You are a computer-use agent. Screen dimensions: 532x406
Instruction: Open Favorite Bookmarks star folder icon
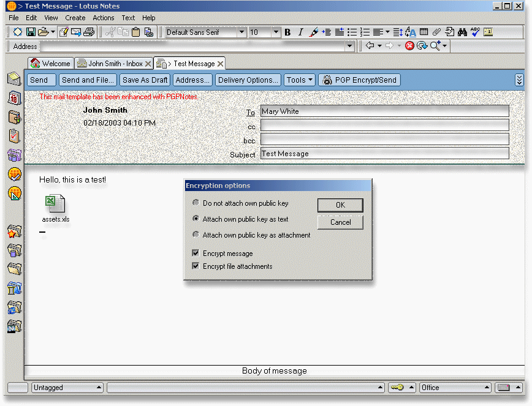(x=14, y=231)
